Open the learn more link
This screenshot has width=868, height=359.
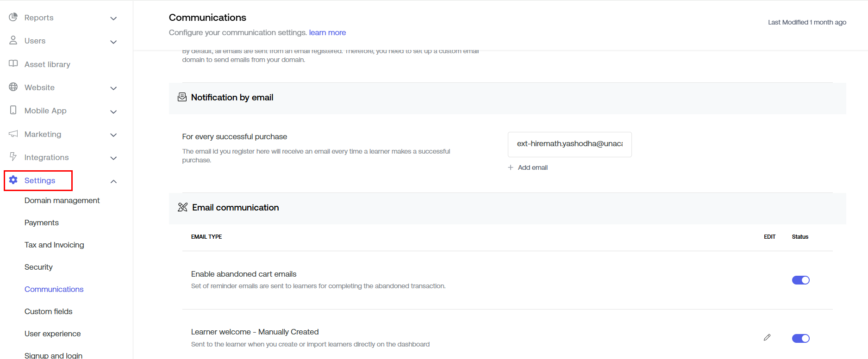coord(327,33)
